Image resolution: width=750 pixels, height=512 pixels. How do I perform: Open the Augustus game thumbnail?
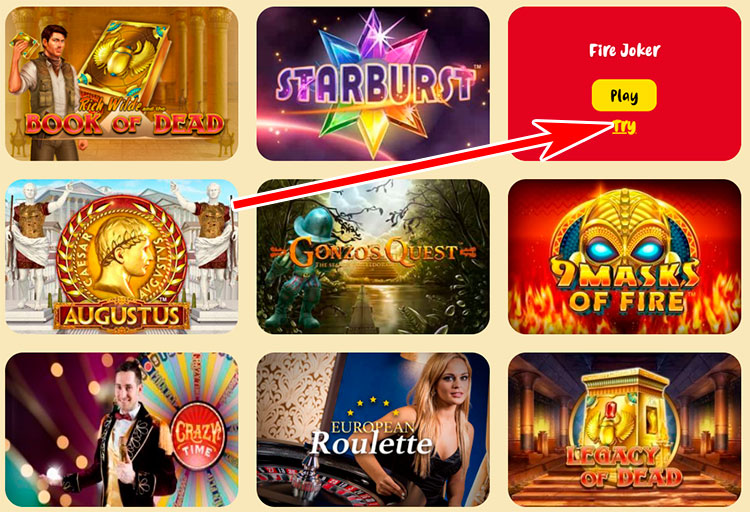pyautogui.click(x=121, y=256)
